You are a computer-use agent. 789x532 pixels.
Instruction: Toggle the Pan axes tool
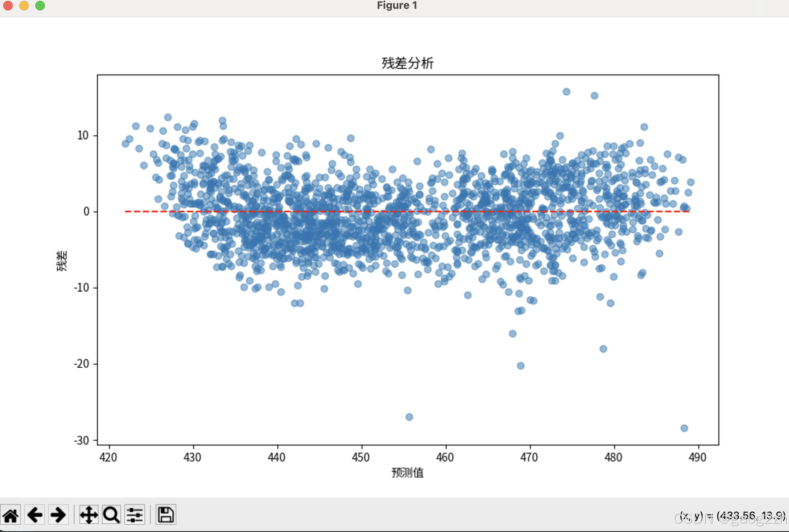coord(89,515)
